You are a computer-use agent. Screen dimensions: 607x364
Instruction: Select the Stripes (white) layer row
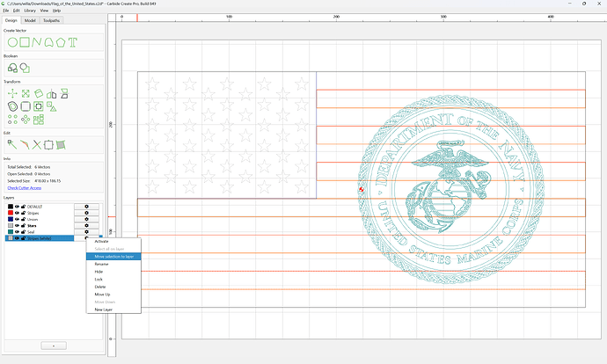pyautogui.click(x=40, y=238)
